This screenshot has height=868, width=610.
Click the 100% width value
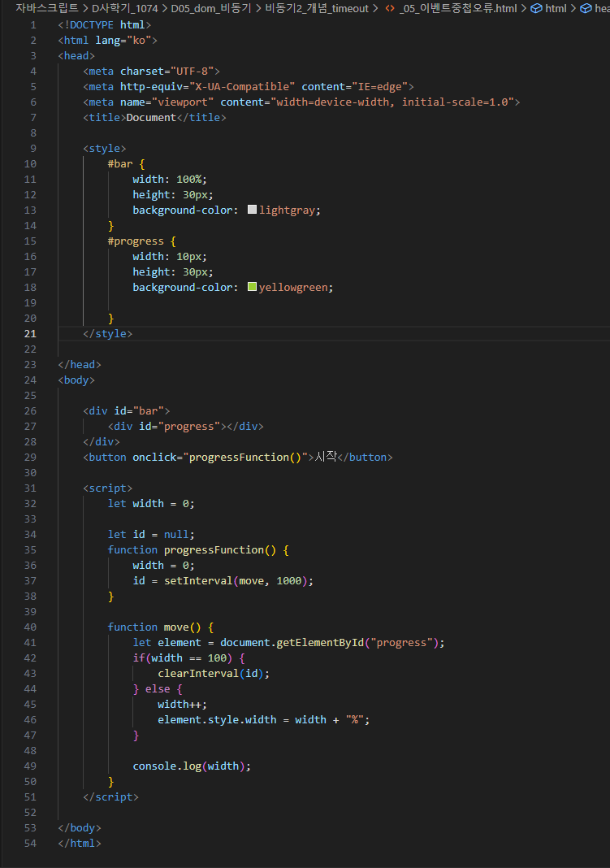point(189,180)
